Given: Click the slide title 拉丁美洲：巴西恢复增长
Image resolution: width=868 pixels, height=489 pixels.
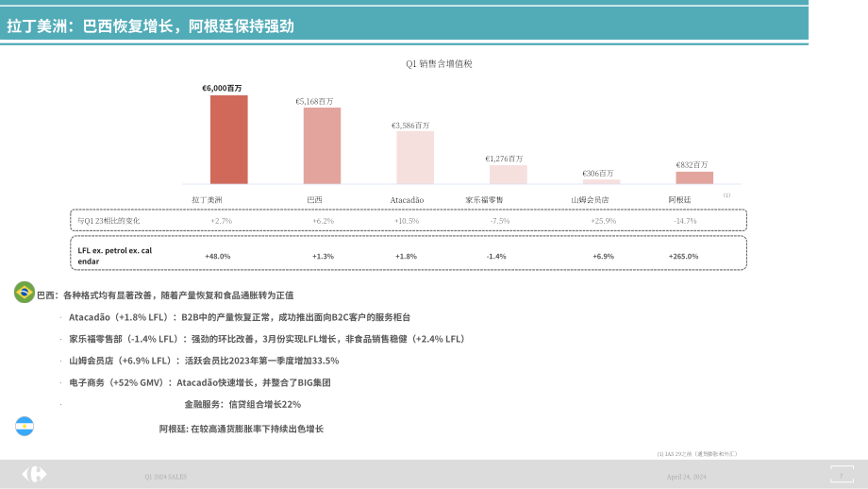Looking at the screenshot, I should point(150,26).
